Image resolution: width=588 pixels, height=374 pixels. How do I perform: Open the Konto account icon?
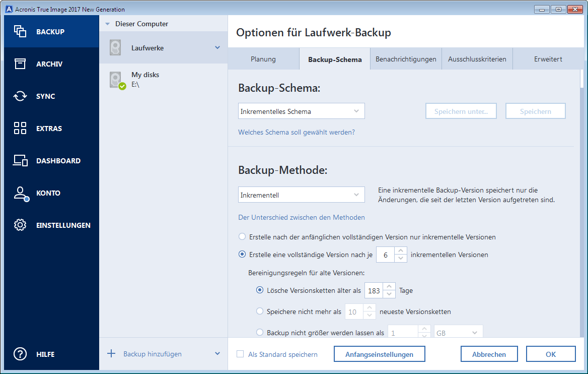[21, 194]
